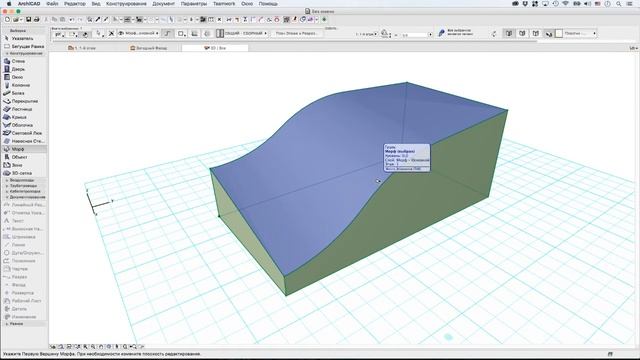640x360 pixels.
Task: Open the Параметры menu
Action: (194, 4)
